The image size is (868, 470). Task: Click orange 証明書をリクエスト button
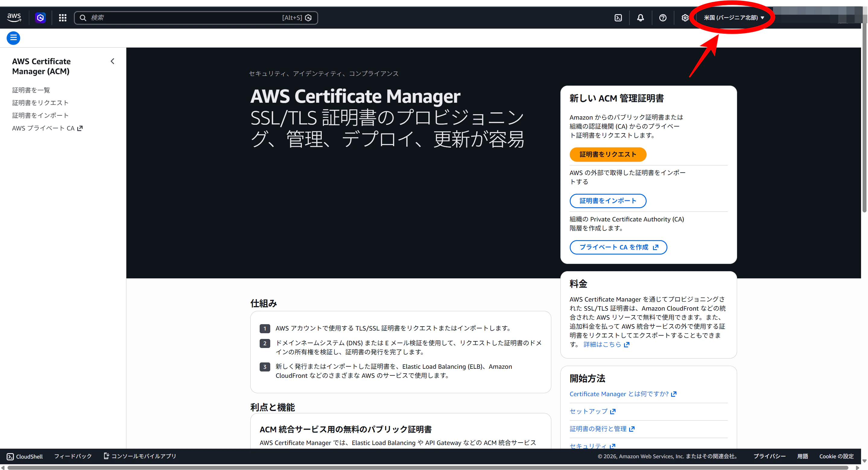607,154
